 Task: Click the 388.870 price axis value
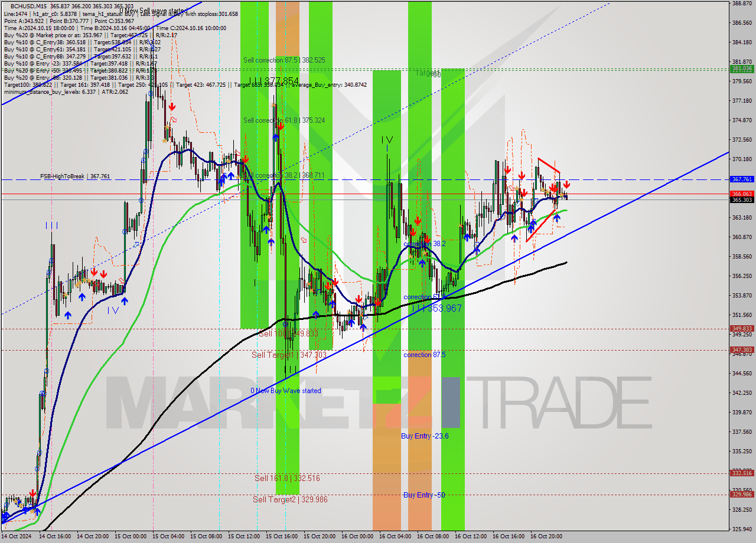click(x=742, y=4)
